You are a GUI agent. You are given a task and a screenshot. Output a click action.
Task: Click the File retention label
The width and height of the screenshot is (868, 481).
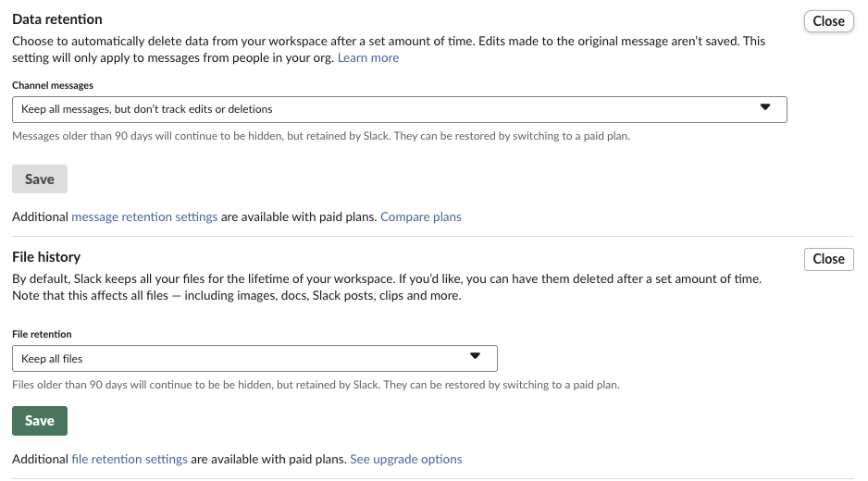pyautogui.click(x=42, y=334)
